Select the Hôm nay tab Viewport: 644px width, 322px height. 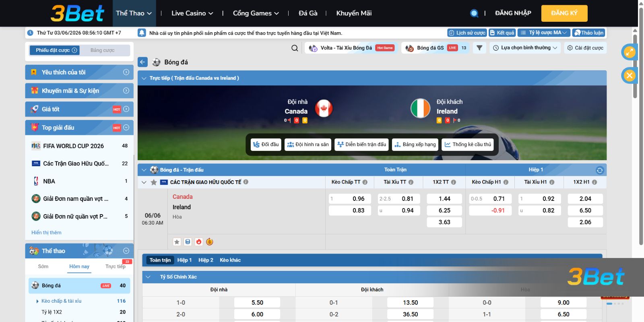click(79, 266)
